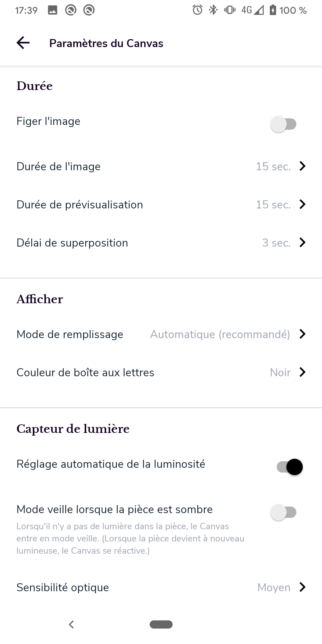Open Durée de l'image chevron

point(302,166)
